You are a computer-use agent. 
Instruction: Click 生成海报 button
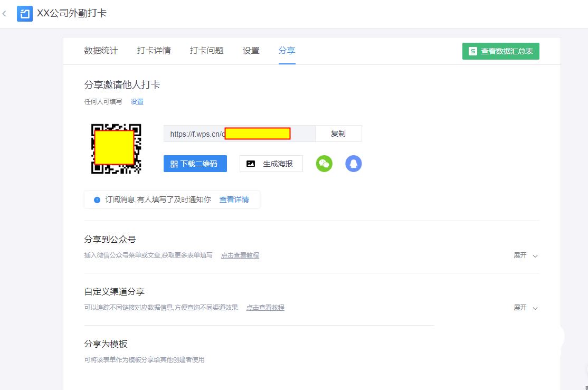[x=271, y=164]
